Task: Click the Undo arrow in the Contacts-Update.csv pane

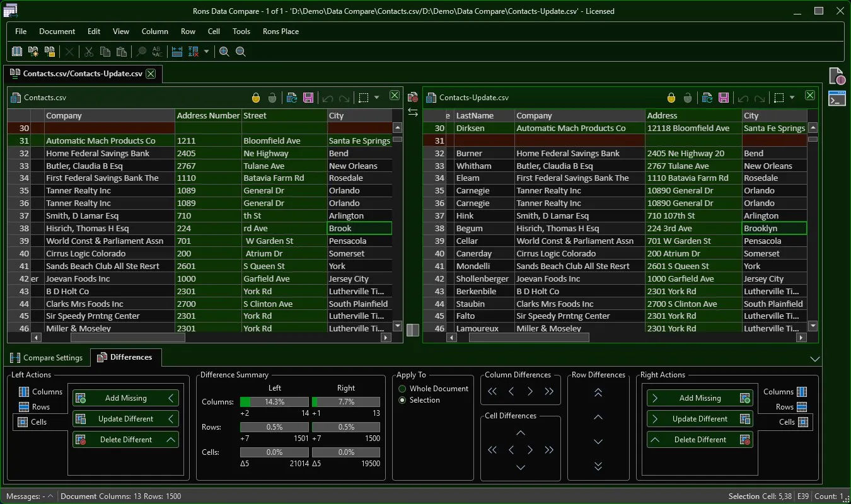Action: [743, 98]
